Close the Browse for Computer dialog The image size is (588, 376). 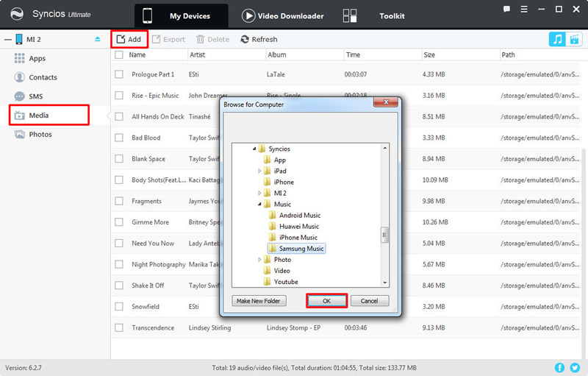pyautogui.click(x=385, y=102)
